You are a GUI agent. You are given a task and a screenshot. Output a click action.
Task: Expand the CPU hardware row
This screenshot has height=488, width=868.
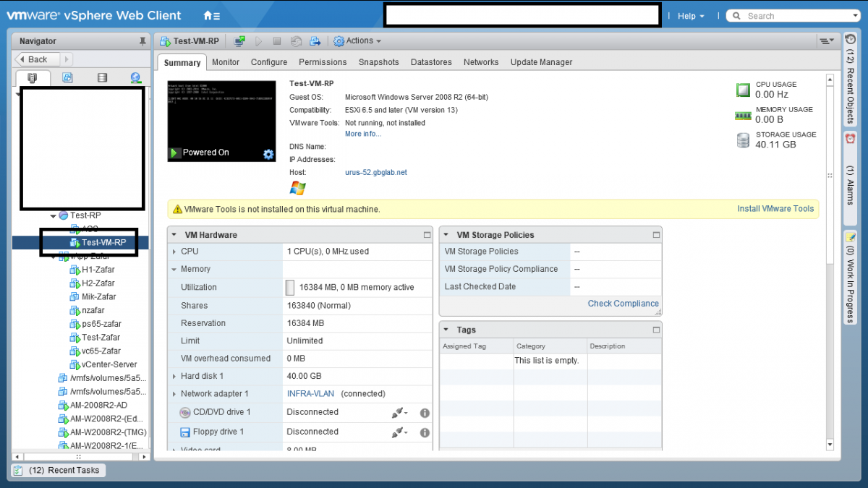[x=174, y=252]
